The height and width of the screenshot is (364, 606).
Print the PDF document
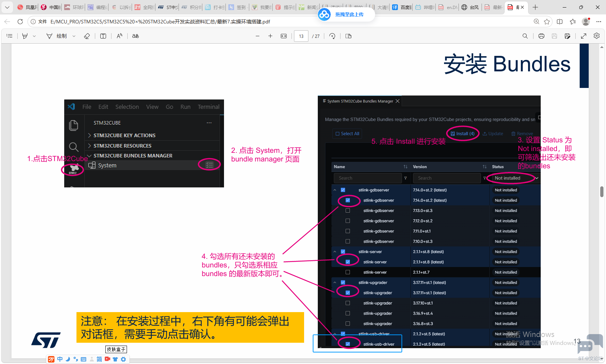click(x=541, y=36)
